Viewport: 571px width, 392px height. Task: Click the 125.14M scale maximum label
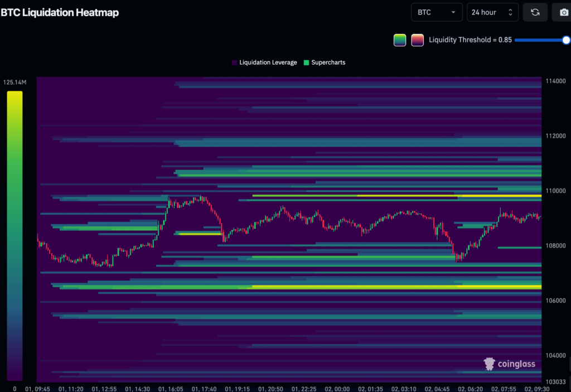[x=14, y=83]
